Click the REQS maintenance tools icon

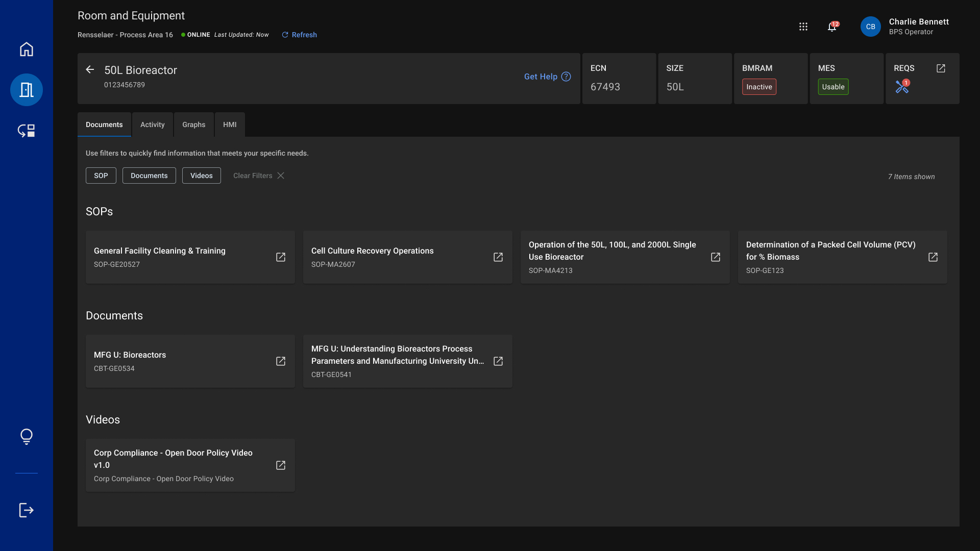point(902,87)
